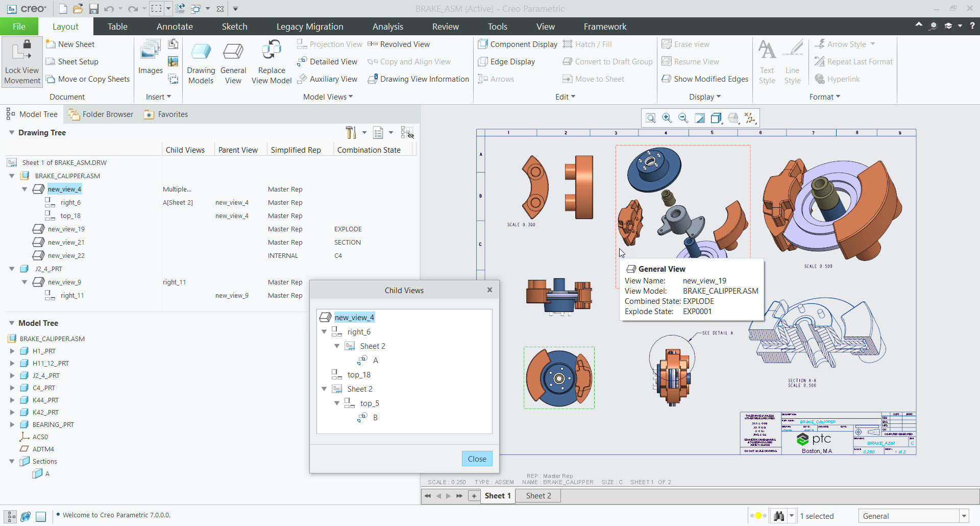This screenshot has height=526, width=980.
Task: Click Show Modified Edges
Action: tap(705, 79)
